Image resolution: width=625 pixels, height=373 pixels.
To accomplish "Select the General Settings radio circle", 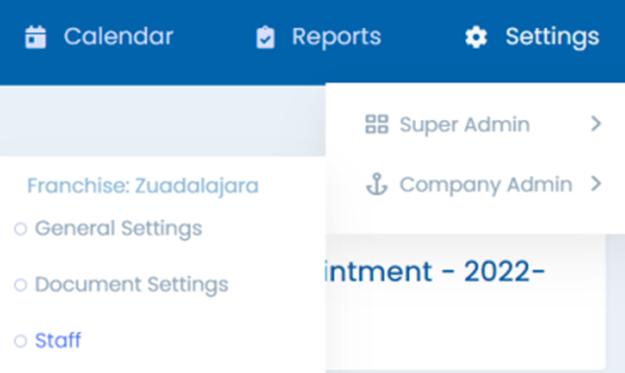I will click(x=20, y=229).
